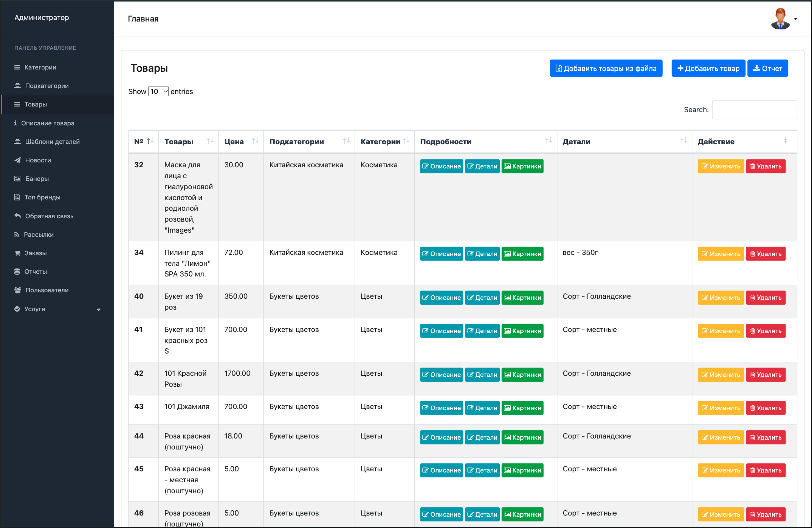Click the RSS icon for Рассылки

coord(17,235)
